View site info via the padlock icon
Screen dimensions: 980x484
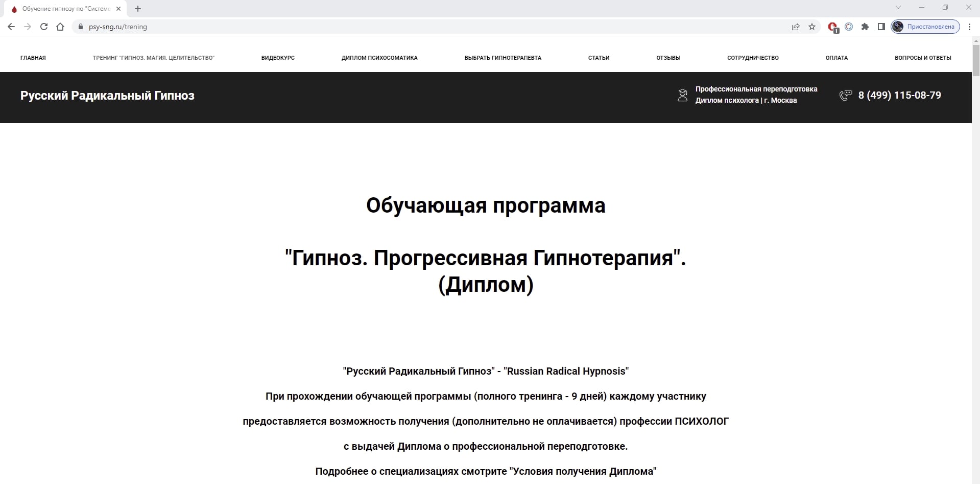tap(80, 27)
